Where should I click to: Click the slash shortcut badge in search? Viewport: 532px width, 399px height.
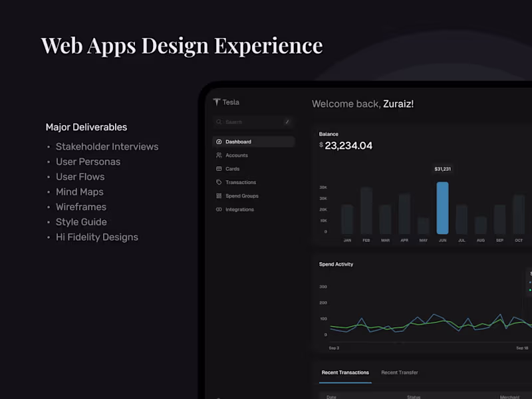287,122
